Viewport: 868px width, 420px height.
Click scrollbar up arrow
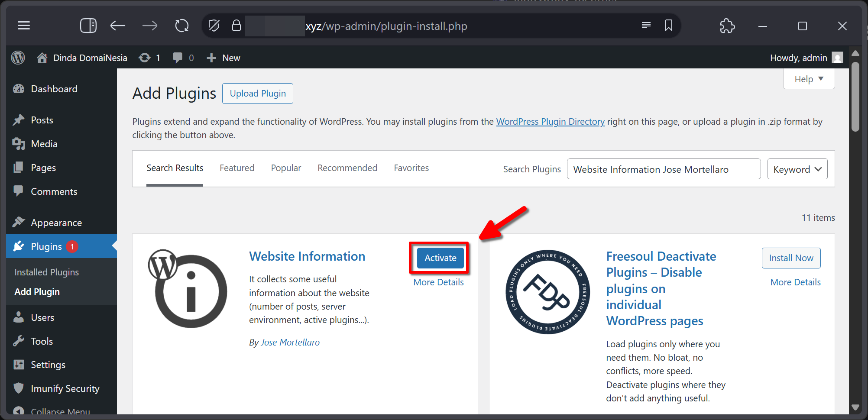pyautogui.click(x=855, y=54)
